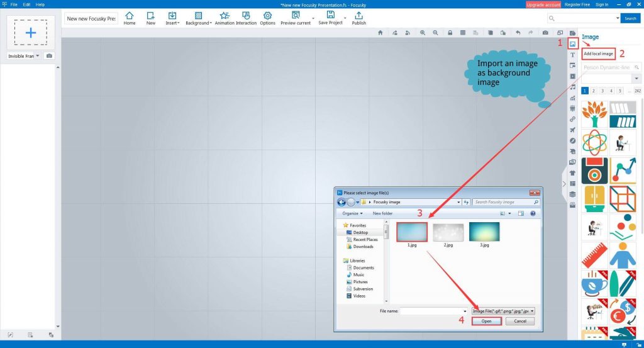
Task: Expand the Insert dropdown
Action: pos(172,18)
